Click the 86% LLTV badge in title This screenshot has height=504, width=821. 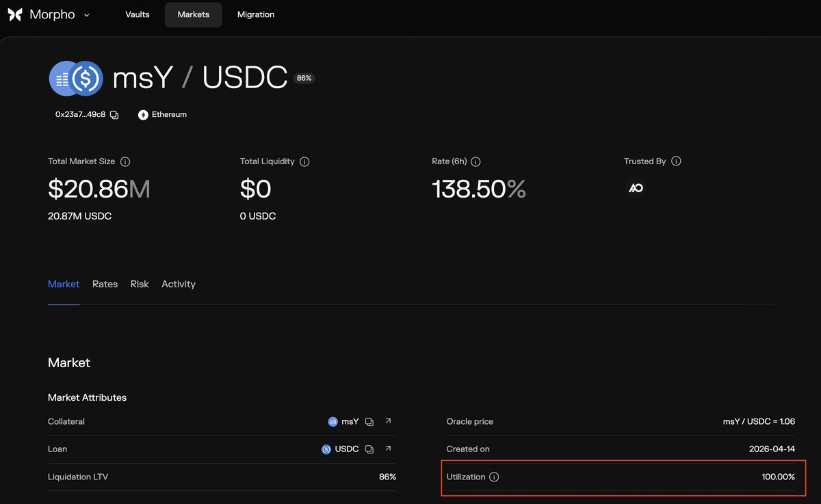pos(304,79)
